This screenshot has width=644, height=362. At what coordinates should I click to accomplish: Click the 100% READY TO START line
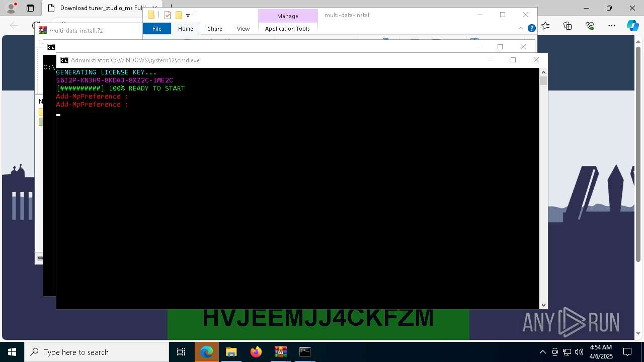tap(121, 88)
